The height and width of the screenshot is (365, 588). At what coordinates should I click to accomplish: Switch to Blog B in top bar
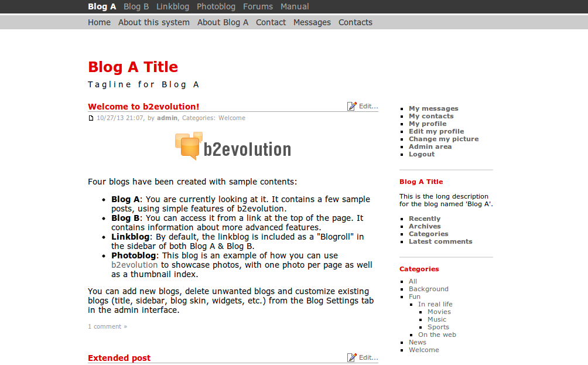click(136, 6)
